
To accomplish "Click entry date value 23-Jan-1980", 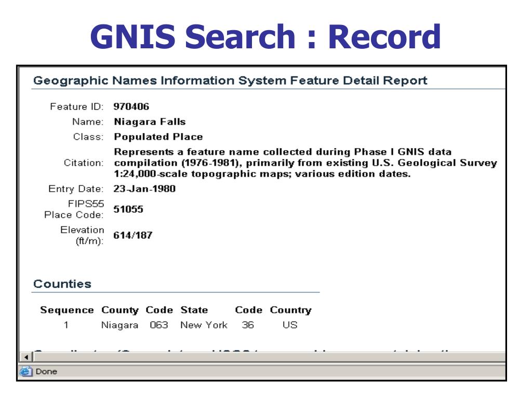I will [144, 189].
